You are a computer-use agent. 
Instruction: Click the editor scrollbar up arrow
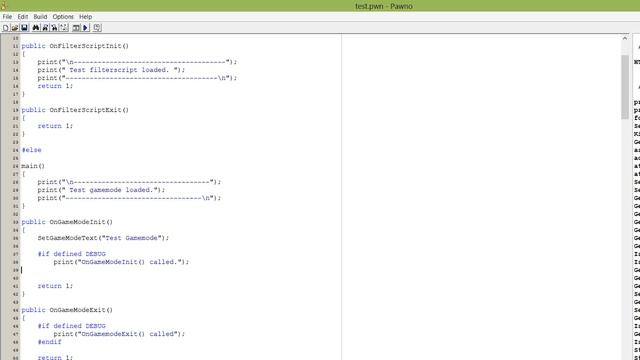pyautogui.click(x=624, y=38)
